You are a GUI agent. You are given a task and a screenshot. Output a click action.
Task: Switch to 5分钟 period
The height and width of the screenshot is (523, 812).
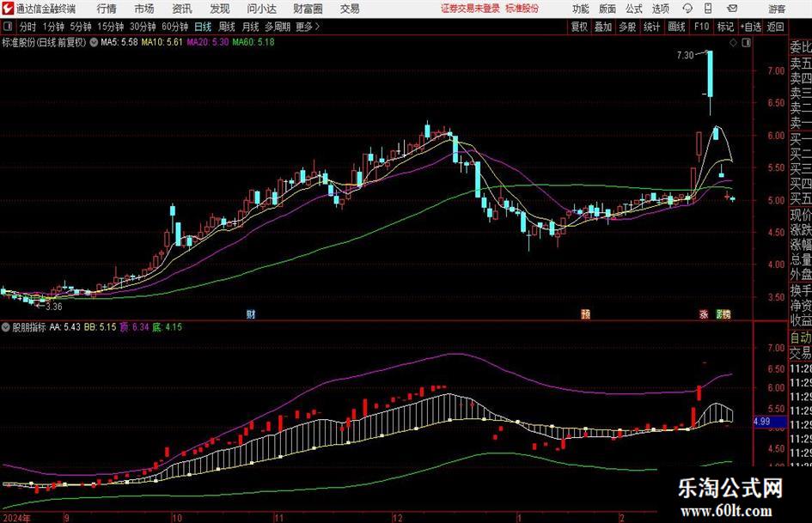[80, 27]
